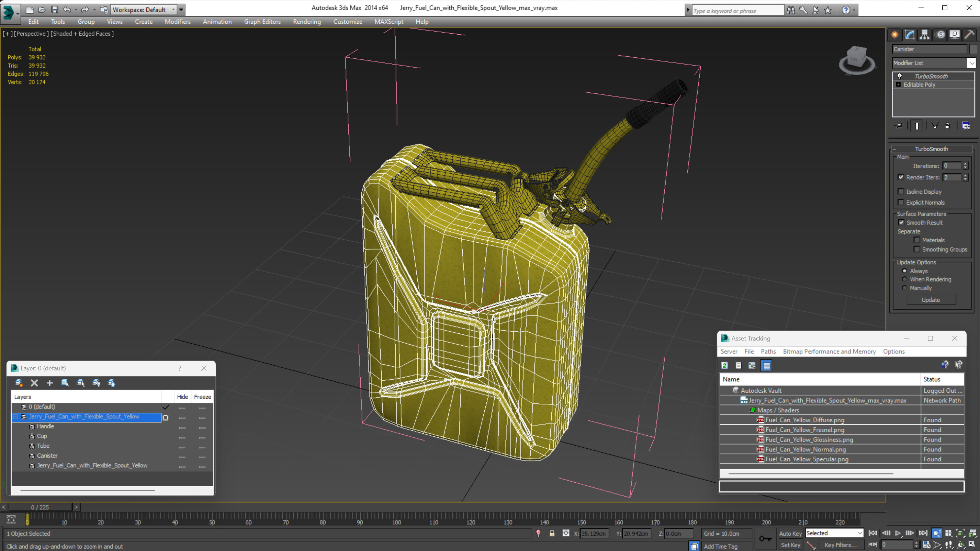Click the Auto Key button
Image resolution: width=980 pixels, height=551 pixels.
coord(790,533)
